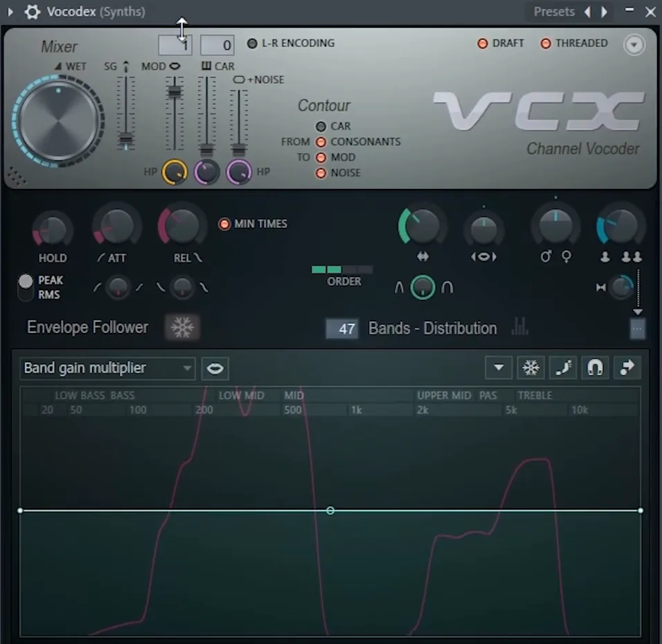The image size is (662, 644).
Task: Click the green band width knob
Action: click(x=422, y=226)
